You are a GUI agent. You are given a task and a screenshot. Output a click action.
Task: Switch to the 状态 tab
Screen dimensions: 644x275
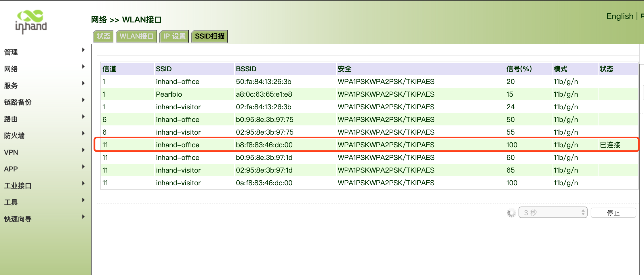pyautogui.click(x=103, y=36)
